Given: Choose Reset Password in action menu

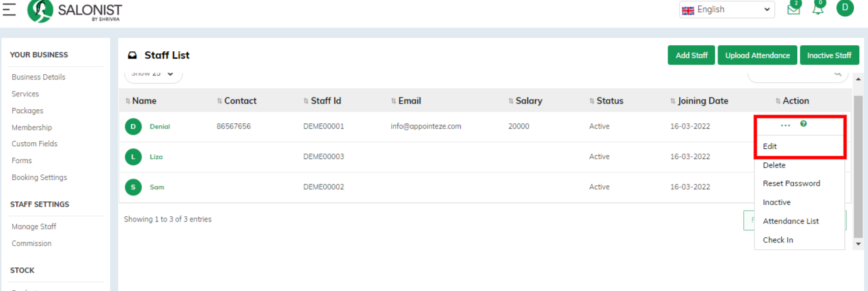Looking at the screenshot, I should coord(791,183).
